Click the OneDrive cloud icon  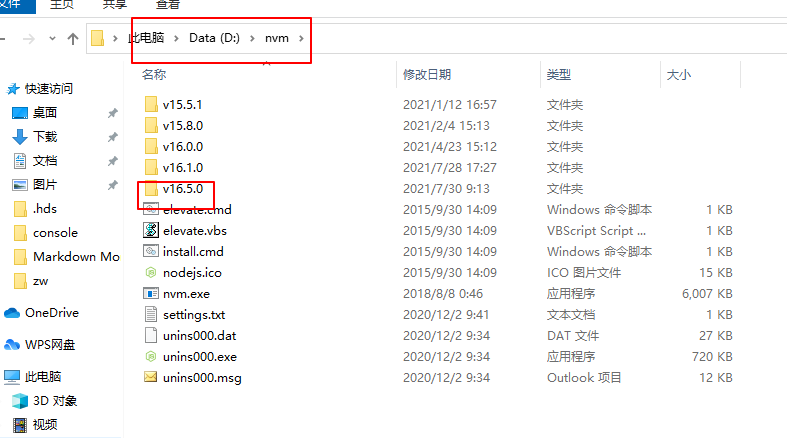click(x=12, y=313)
